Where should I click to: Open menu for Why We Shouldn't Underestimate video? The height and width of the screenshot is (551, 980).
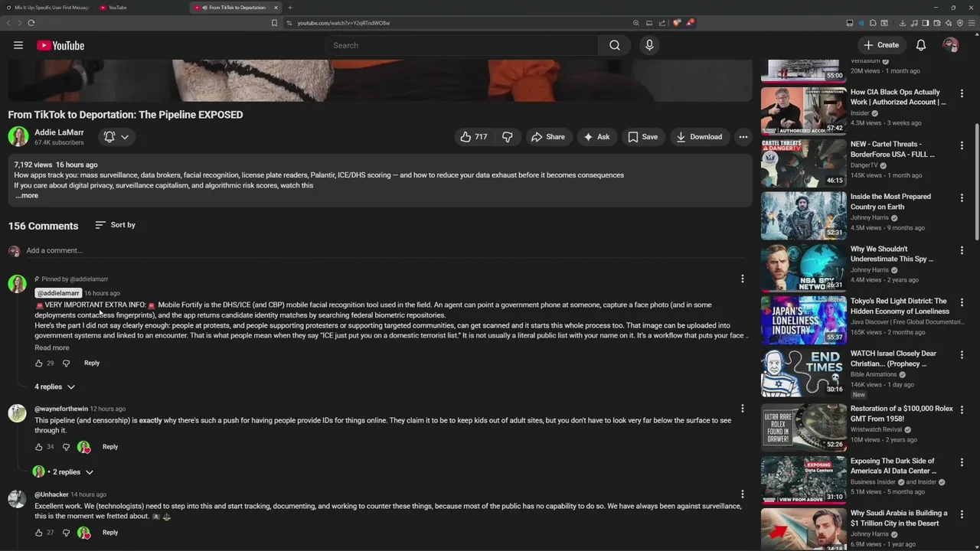(x=962, y=249)
